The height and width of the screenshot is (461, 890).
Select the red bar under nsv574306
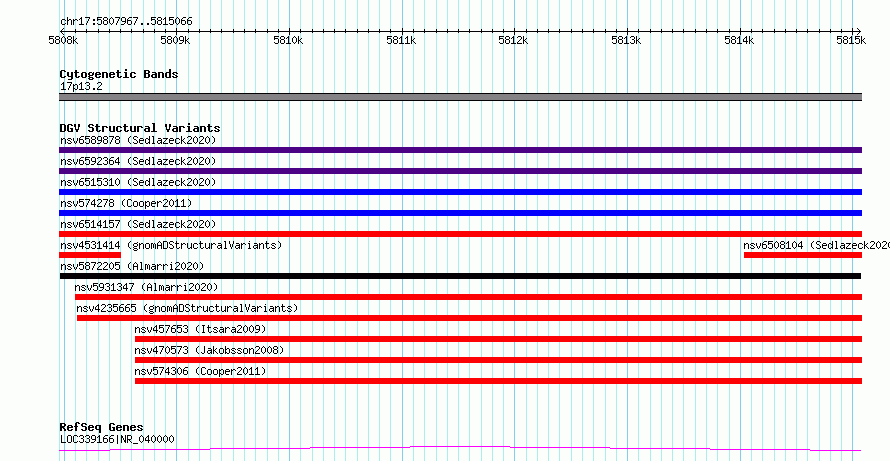498,381
